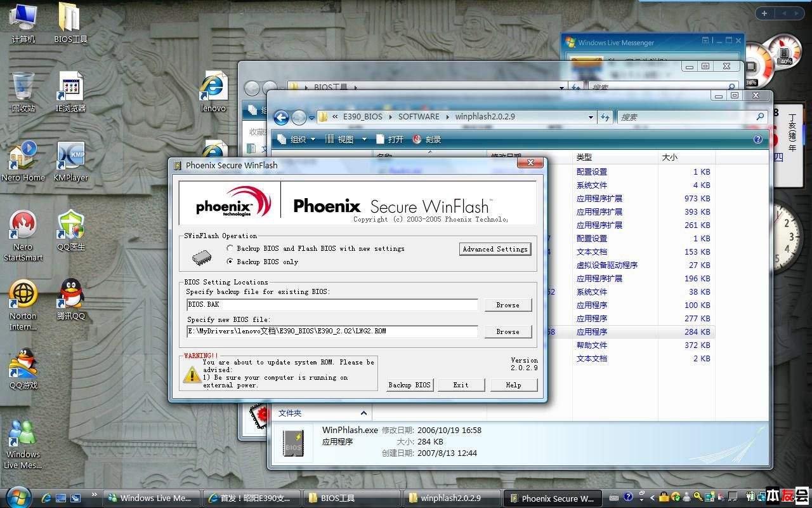The width and height of the screenshot is (812, 508).
Task: Click Internet Explorer quick launch icon
Action: pyautogui.click(x=46, y=498)
